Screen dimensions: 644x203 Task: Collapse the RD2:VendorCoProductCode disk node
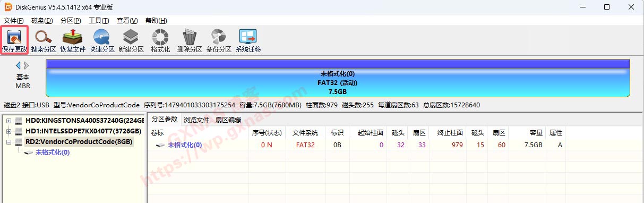click(9, 142)
